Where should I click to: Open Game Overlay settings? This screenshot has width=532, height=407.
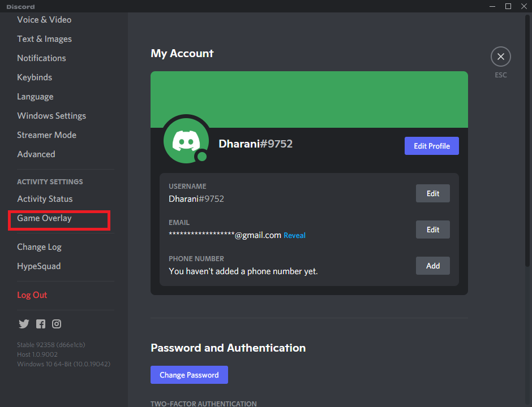tap(44, 218)
